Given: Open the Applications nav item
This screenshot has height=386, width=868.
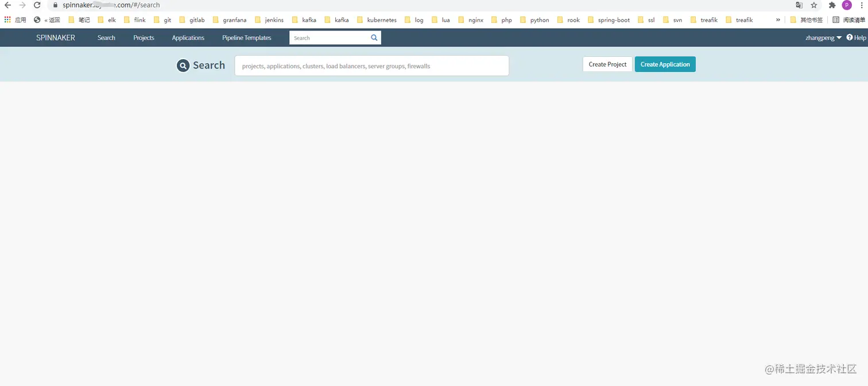Looking at the screenshot, I should pyautogui.click(x=188, y=38).
